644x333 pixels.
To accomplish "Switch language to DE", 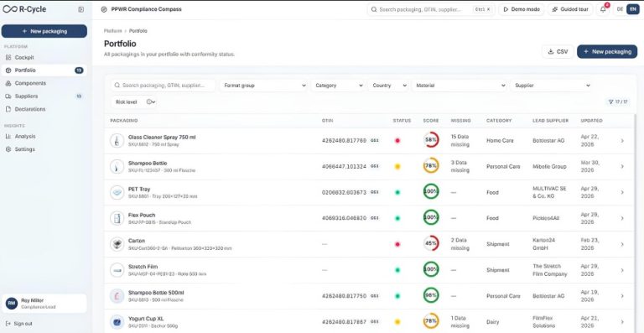I will pyautogui.click(x=620, y=9).
